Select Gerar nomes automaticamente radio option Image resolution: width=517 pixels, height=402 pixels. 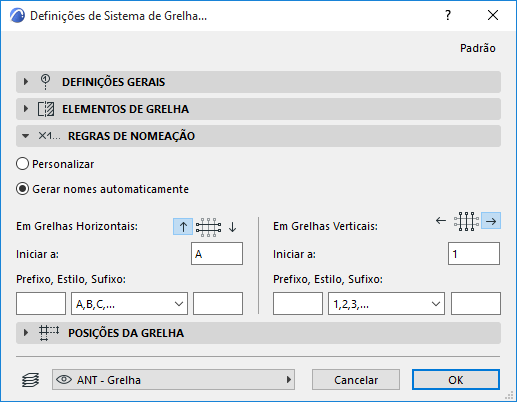coord(22,189)
